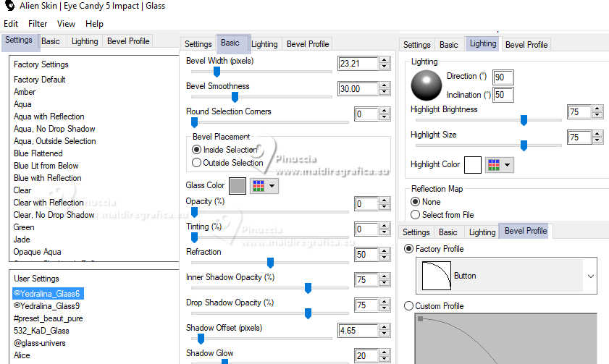Click the Bevel Width value field
The height and width of the screenshot is (364, 609).
[x=358, y=63]
